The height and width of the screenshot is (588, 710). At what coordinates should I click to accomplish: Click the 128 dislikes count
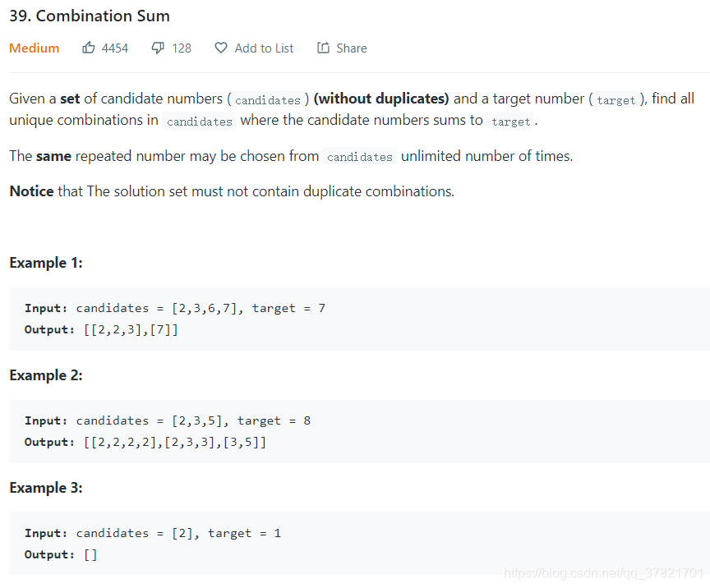pyautogui.click(x=182, y=48)
